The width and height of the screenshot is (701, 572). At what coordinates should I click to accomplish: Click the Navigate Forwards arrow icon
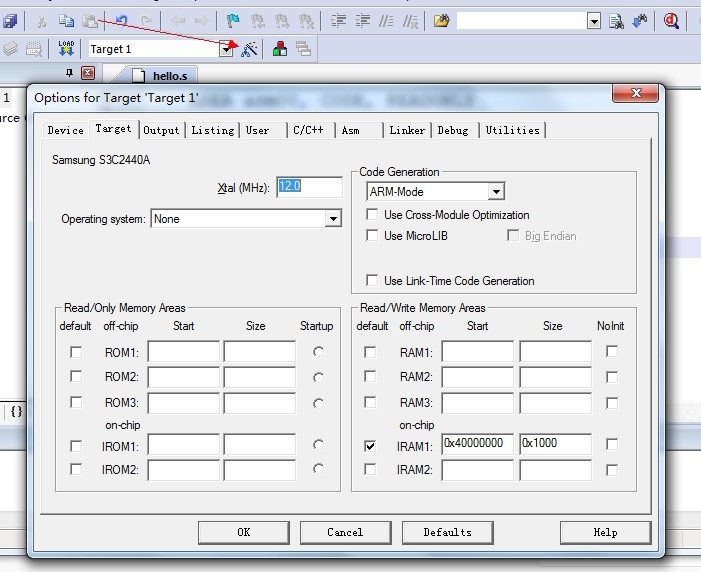[201, 21]
